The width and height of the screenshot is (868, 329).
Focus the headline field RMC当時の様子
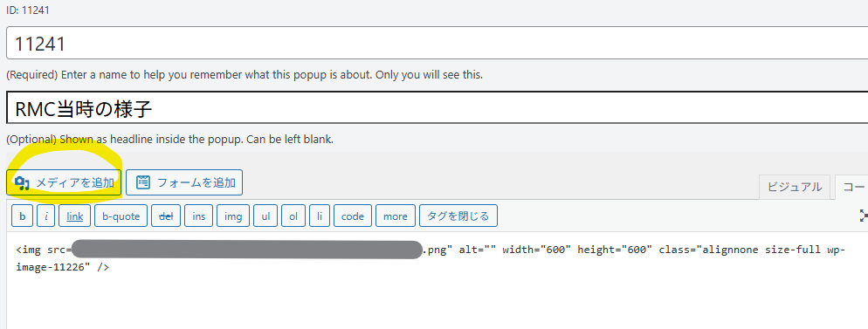point(437,108)
